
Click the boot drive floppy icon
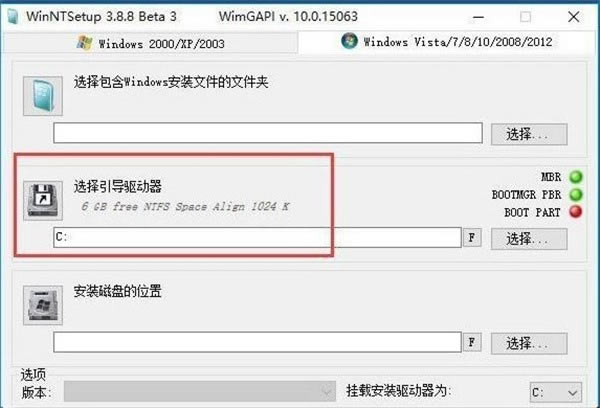(43, 201)
